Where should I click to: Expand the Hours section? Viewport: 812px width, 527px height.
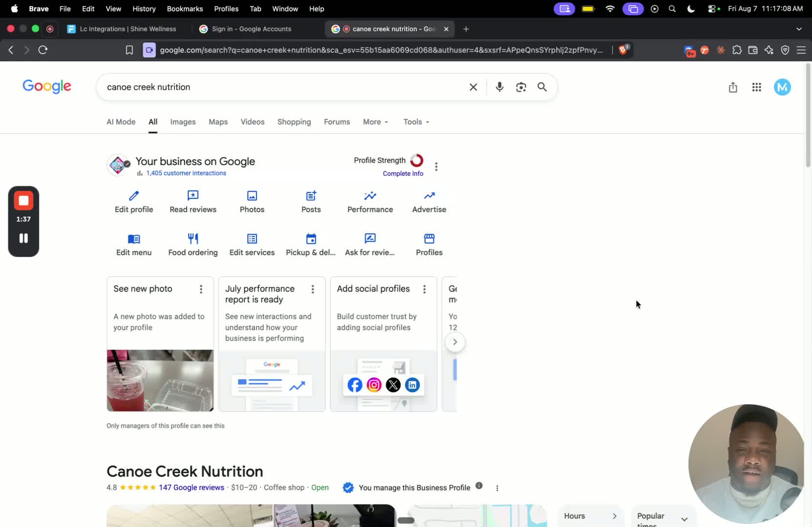click(591, 516)
